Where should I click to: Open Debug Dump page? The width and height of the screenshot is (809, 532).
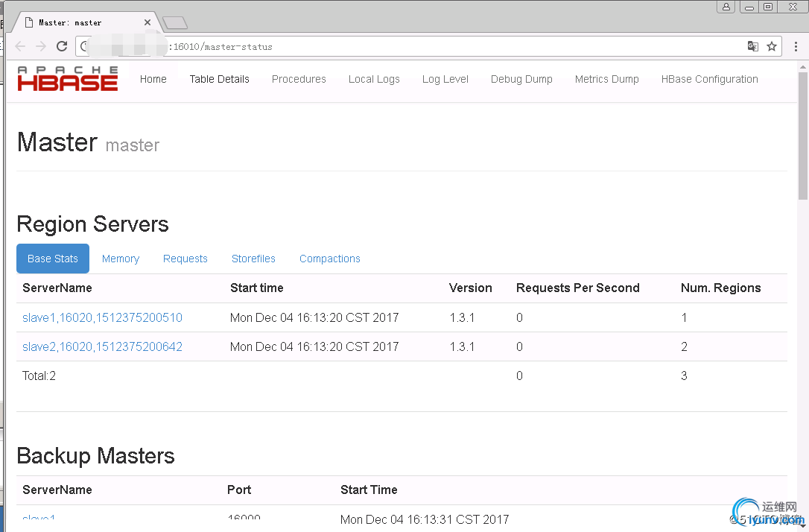521,79
